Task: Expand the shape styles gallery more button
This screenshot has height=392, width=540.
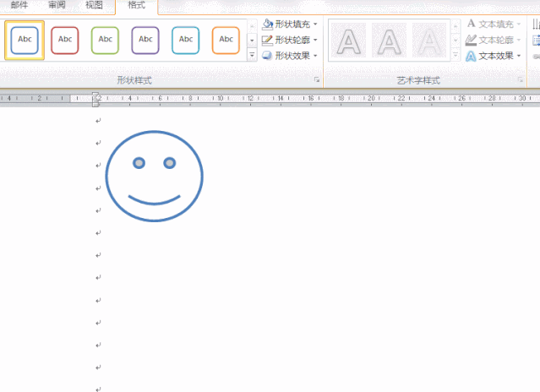Action: 252,55
